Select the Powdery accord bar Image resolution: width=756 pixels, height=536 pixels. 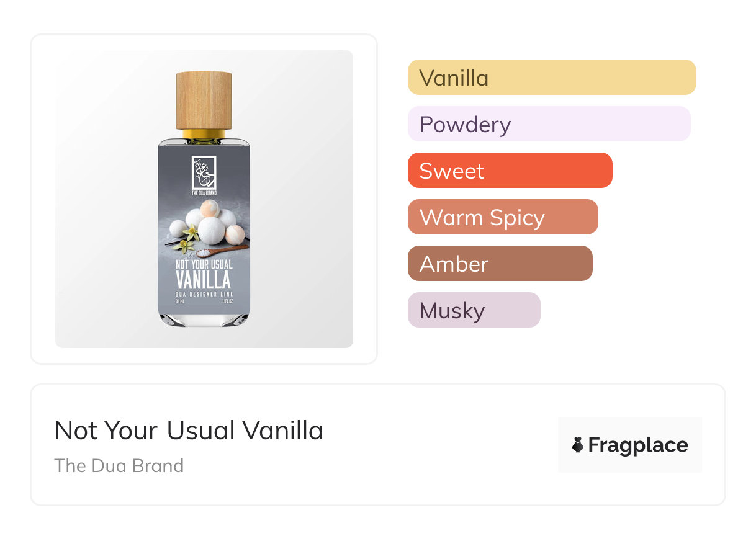pyautogui.click(x=549, y=124)
